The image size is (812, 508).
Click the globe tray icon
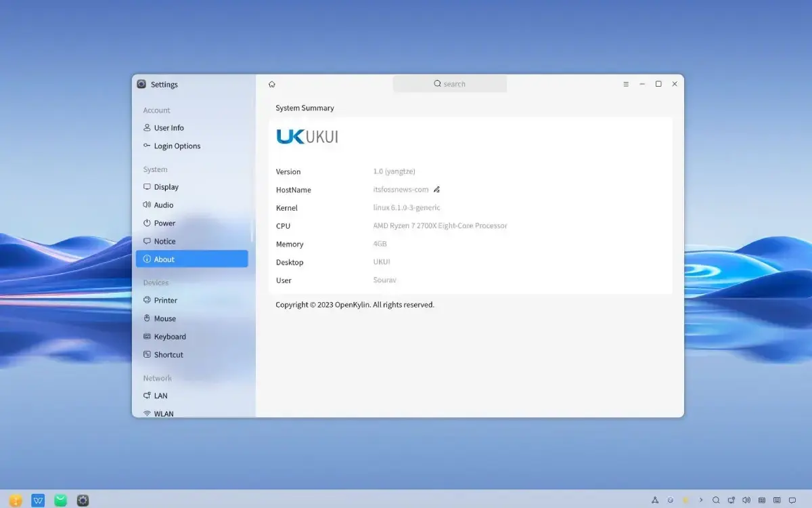670,501
